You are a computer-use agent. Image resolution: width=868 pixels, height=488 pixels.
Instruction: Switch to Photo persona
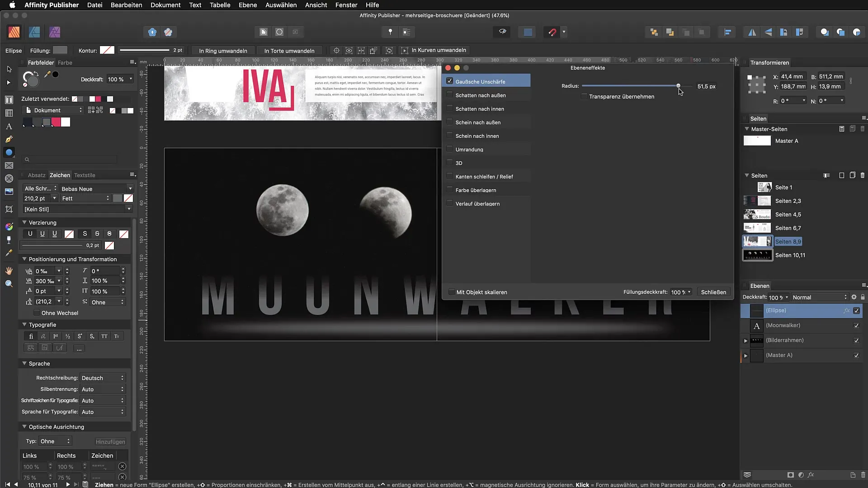pyautogui.click(x=55, y=32)
